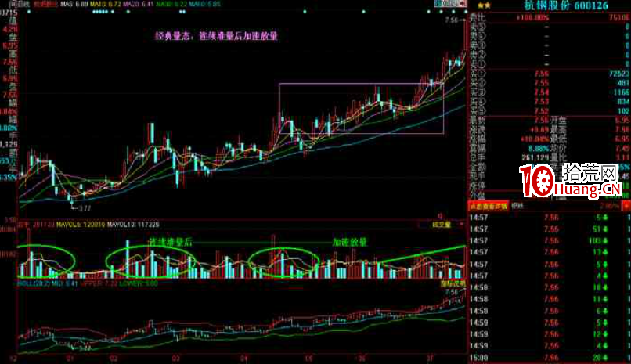
Task: Click the MAVOL10 117226 label
Action: click(133, 225)
